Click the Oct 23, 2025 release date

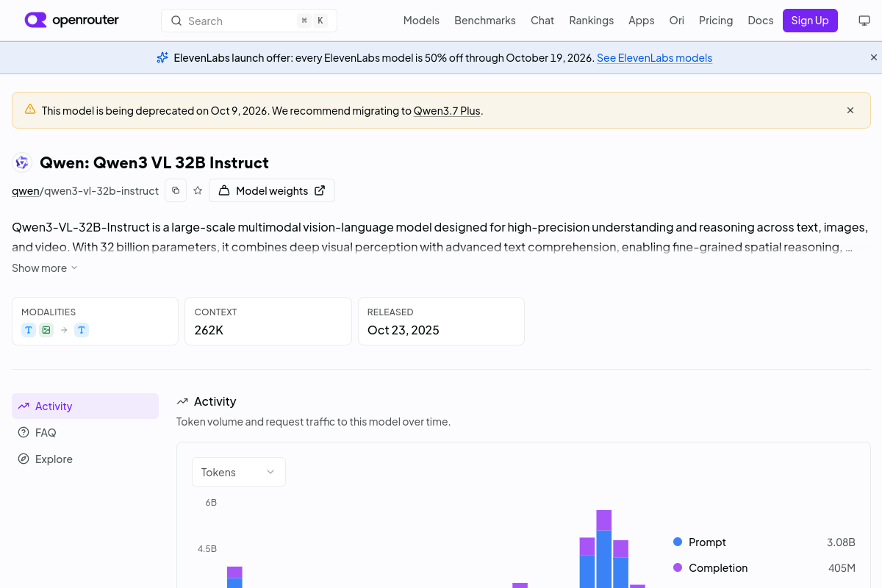(x=404, y=330)
